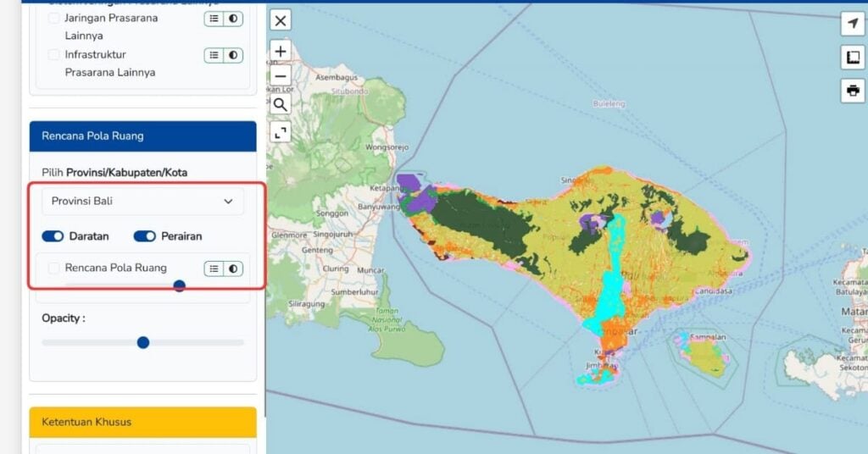Click the Glenmore label on the map
This screenshot has width=868, height=454.
[x=289, y=235]
